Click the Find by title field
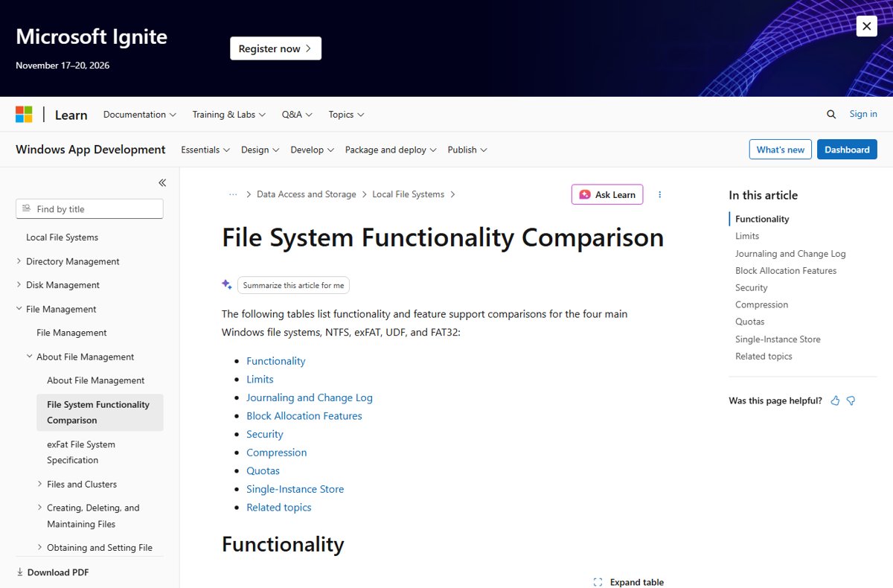This screenshot has width=893, height=588. point(89,209)
